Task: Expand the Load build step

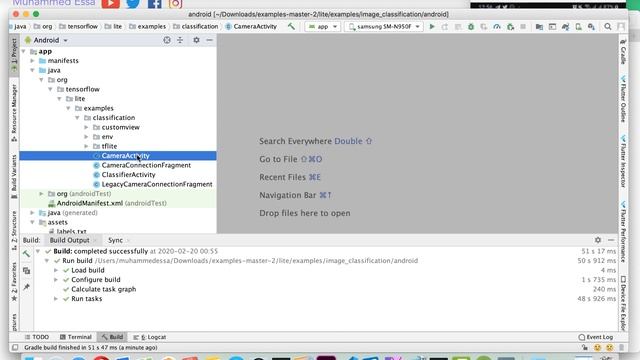Action: 56,270
